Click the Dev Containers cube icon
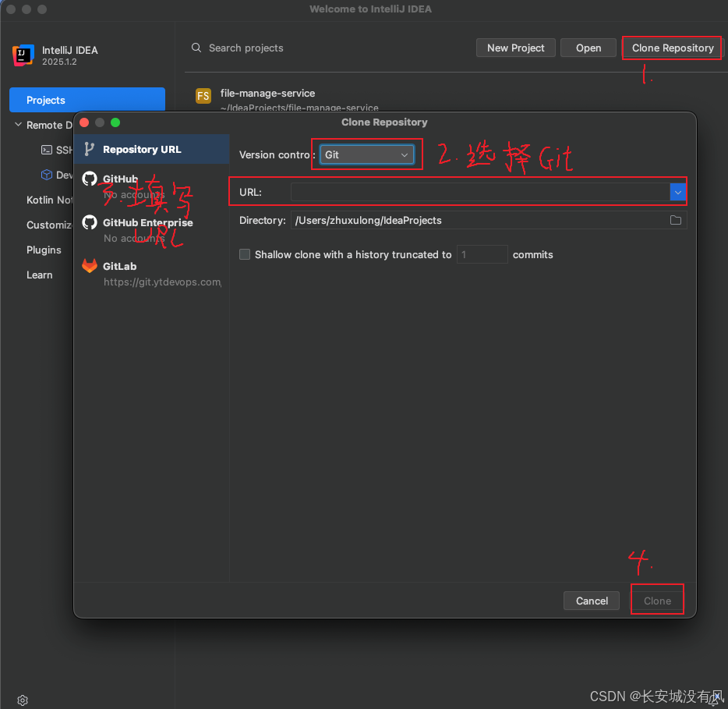The width and height of the screenshot is (728, 709). click(x=47, y=175)
